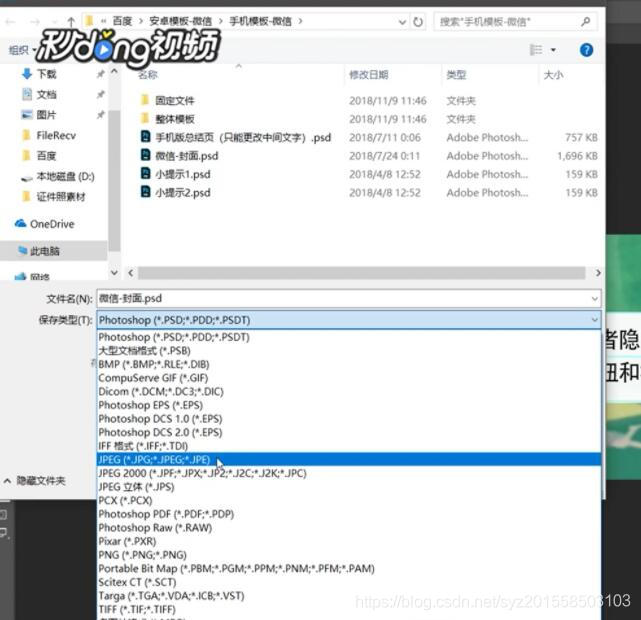Collapse folders with 隐藏文件夹
The width and height of the screenshot is (641, 620).
point(35,481)
